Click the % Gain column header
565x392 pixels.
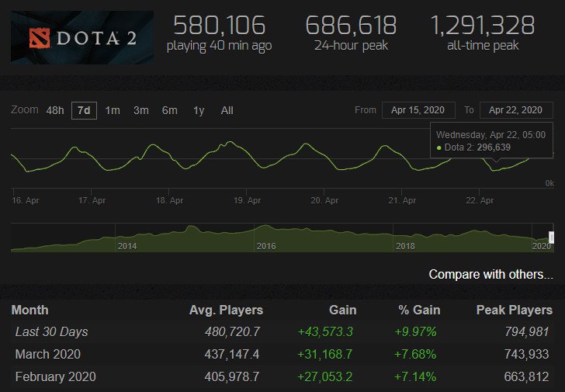tap(419, 310)
